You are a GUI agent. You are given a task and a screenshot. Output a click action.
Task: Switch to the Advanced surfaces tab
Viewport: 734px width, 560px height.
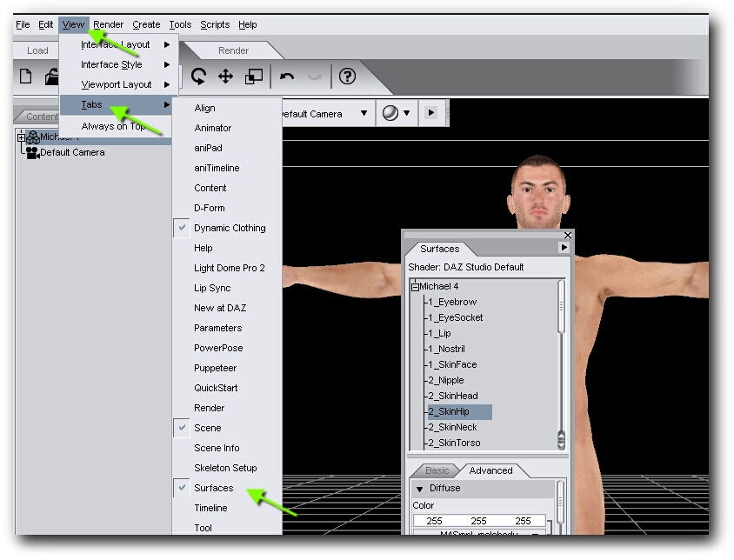(490, 470)
